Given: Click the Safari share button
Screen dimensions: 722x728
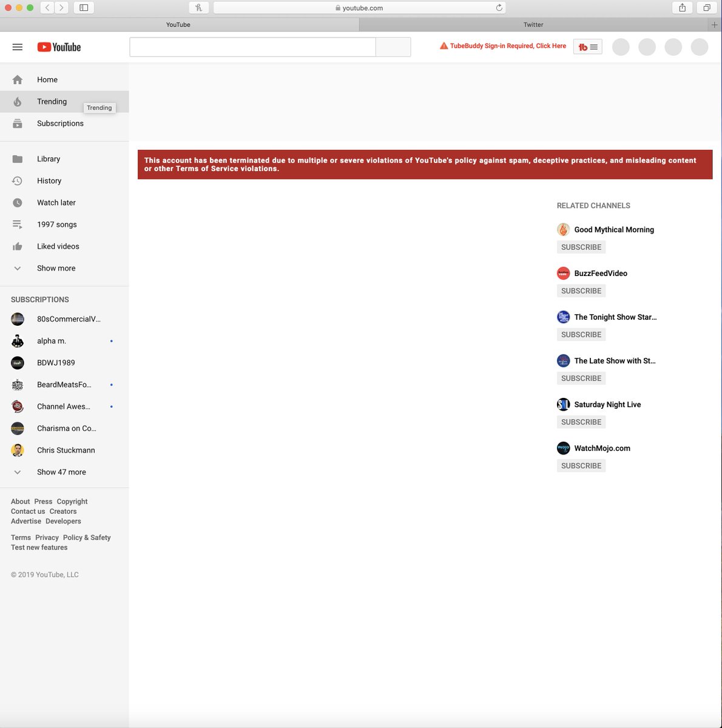Looking at the screenshot, I should pyautogui.click(x=682, y=8).
